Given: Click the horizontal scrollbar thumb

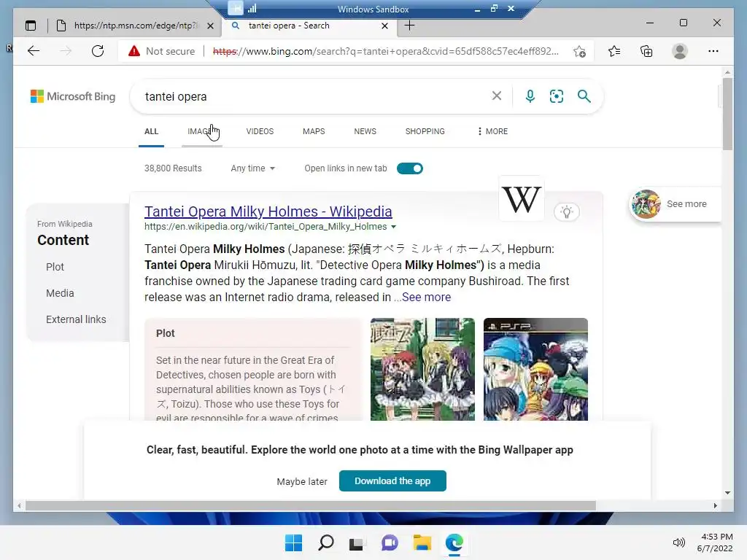Looking at the screenshot, I should click(x=311, y=506).
